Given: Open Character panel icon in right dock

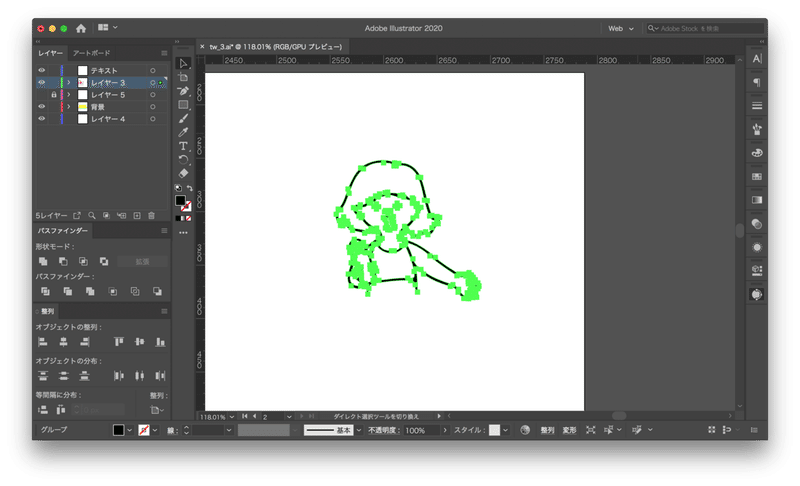Looking at the screenshot, I should click(757, 59).
